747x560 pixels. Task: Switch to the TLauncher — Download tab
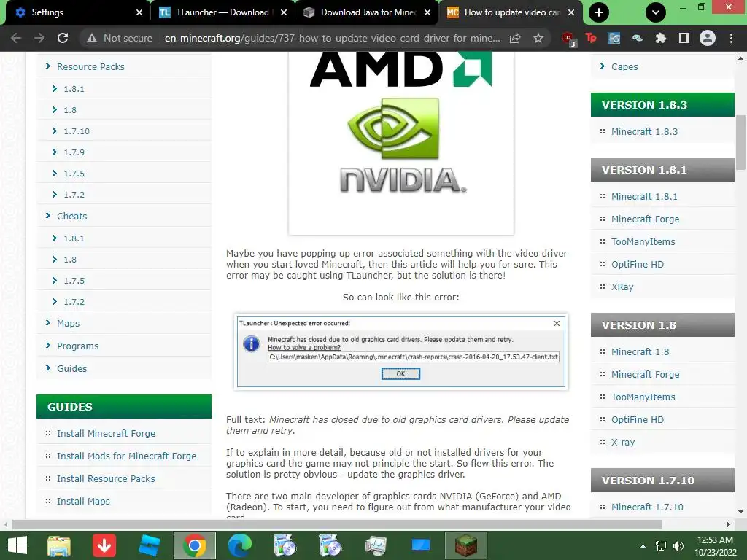click(222, 12)
